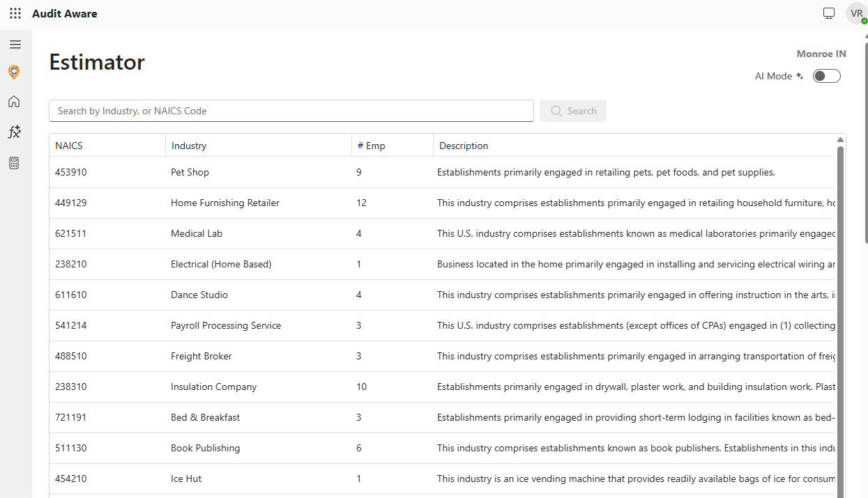This screenshot has height=498, width=868.
Task: Click the table vertical scrollbar thumb
Action: (840, 320)
